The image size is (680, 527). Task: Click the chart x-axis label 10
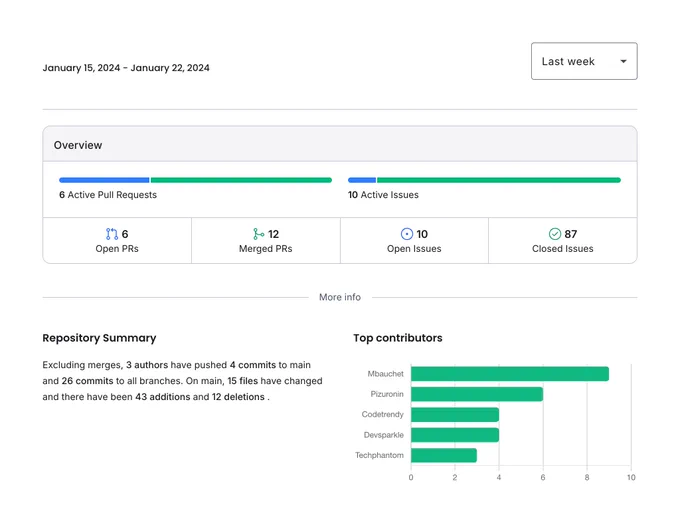pyautogui.click(x=631, y=478)
